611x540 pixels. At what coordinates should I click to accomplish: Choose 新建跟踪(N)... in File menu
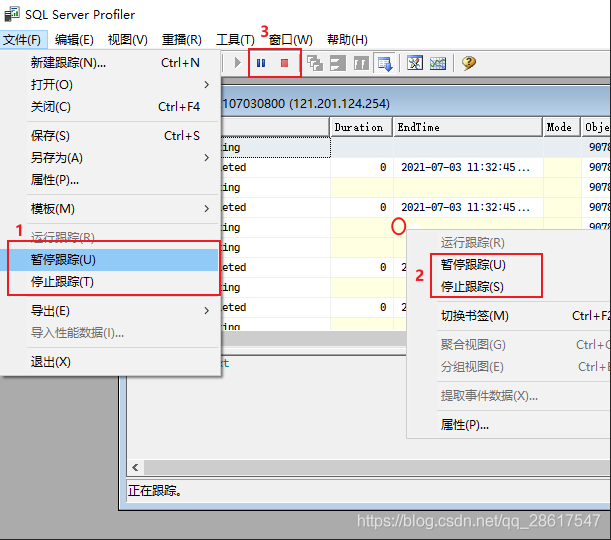point(111,63)
